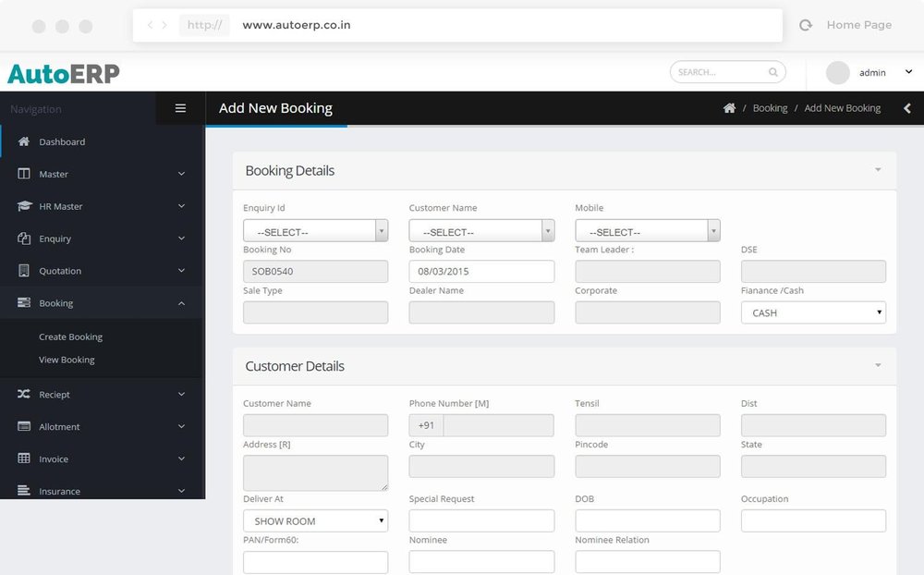Click the Add New Booking breadcrumb link

click(x=843, y=108)
